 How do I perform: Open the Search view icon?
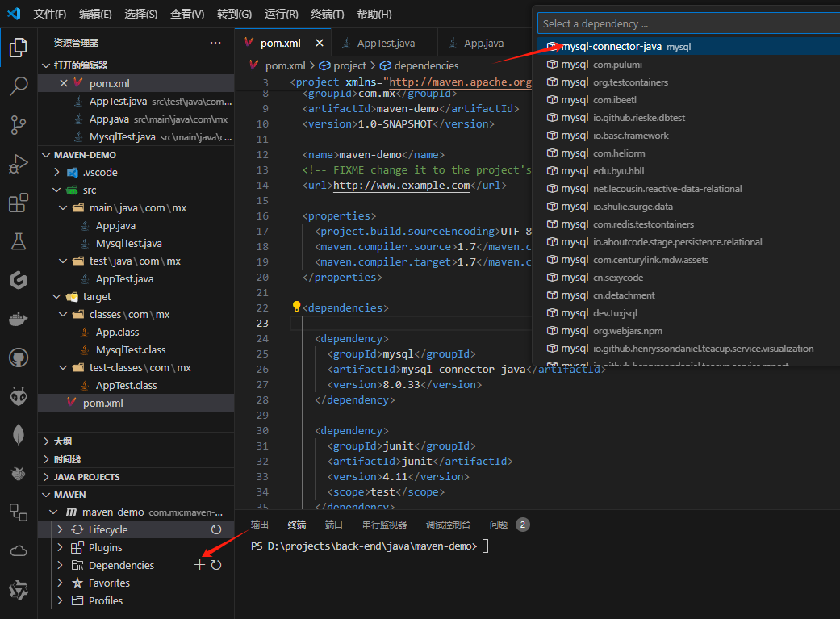18,86
